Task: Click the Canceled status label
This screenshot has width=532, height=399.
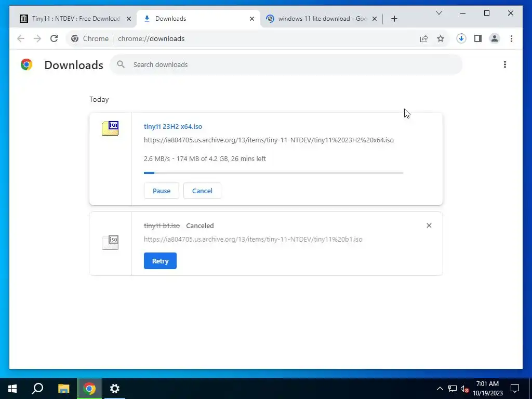Action: point(200,225)
